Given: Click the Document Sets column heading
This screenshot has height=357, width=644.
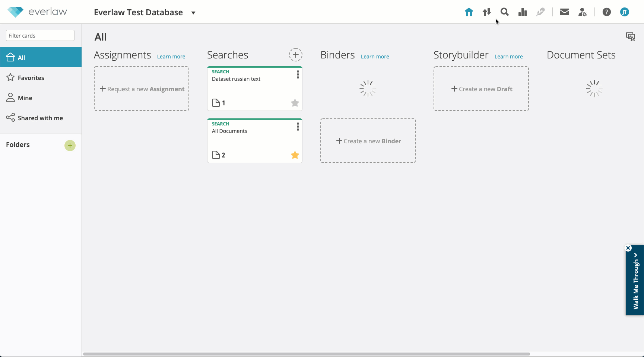Looking at the screenshot, I should [581, 55].
